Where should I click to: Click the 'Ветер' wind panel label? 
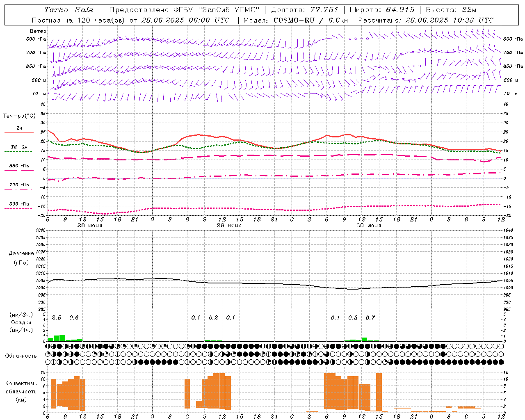(x=38, y=31)
